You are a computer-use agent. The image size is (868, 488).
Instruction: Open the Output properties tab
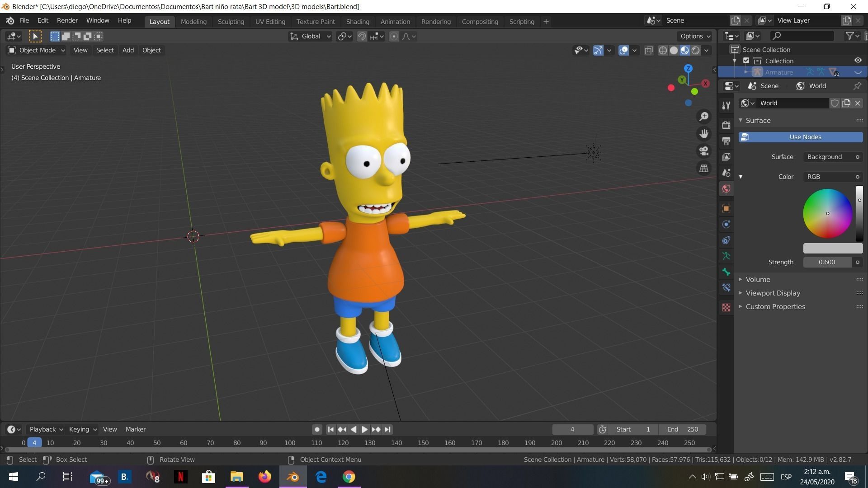pyautogui.click(x=726, y=141)
